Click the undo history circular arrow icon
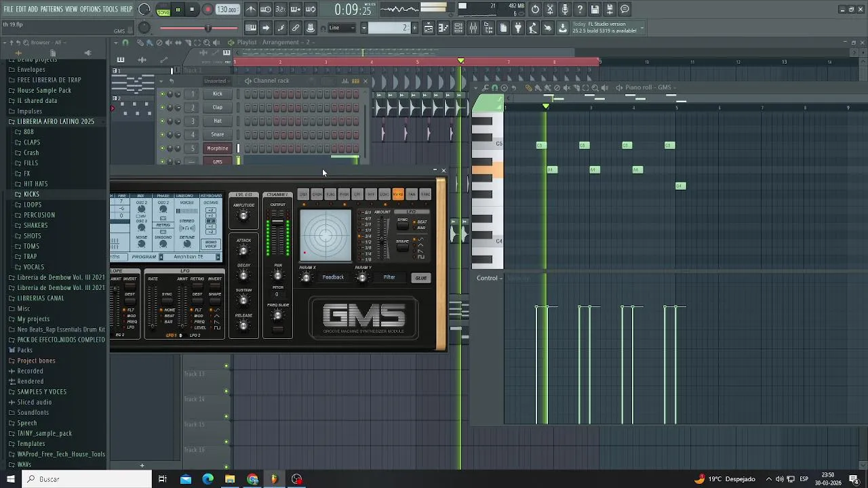 pos(535,9)
